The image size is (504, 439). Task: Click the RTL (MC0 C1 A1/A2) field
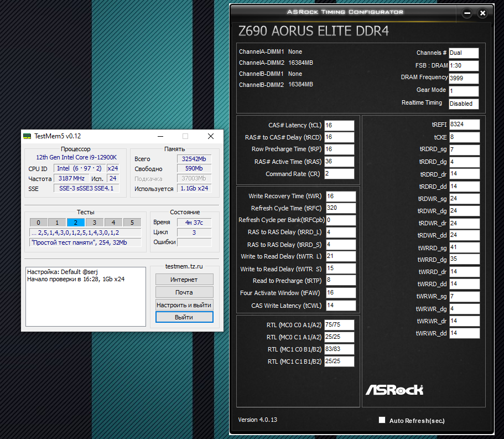339,337
